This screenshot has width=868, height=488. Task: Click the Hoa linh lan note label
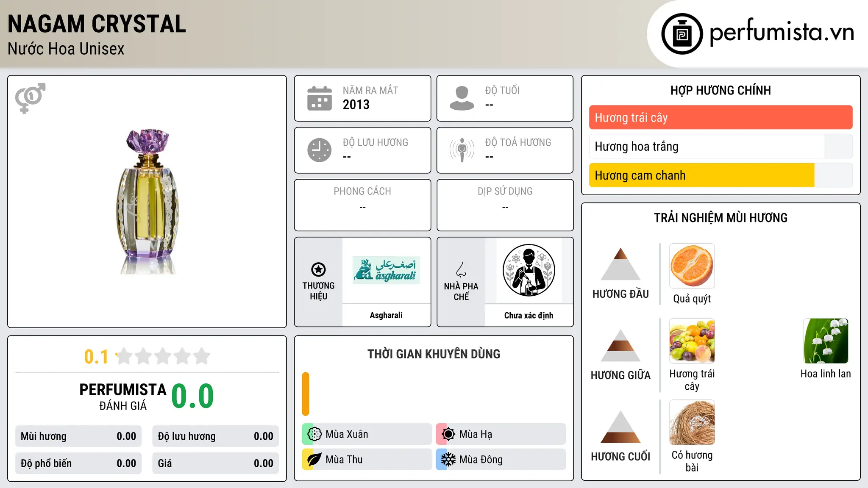pos(826,374)
